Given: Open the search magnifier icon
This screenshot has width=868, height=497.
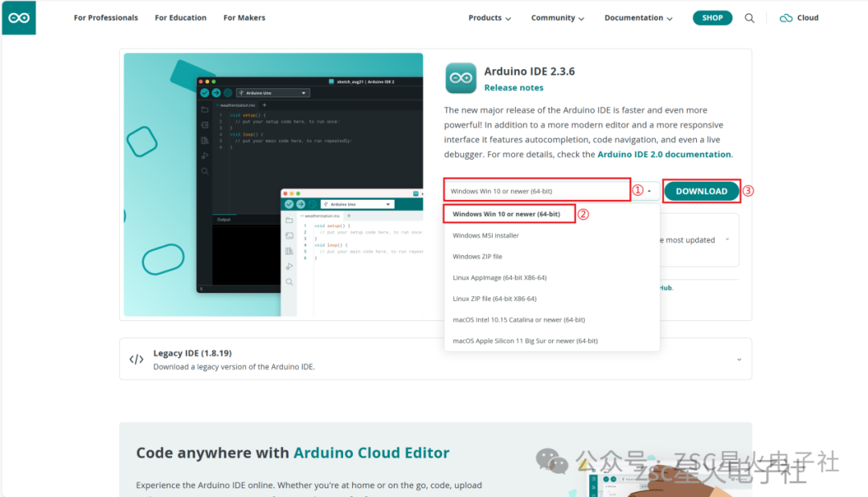Looking at the screenshot, I should (750, 18).
